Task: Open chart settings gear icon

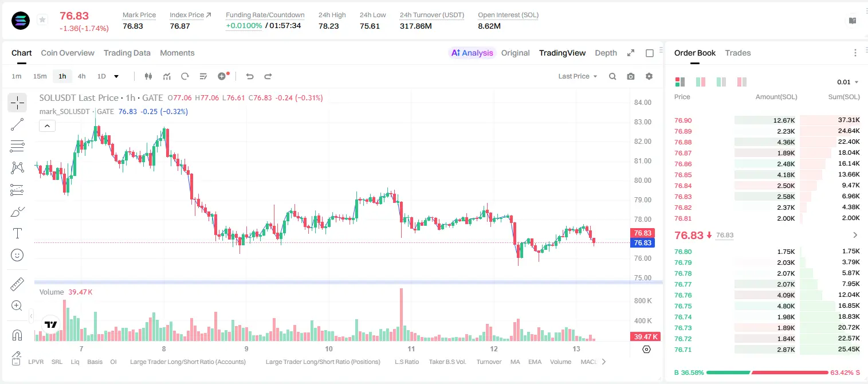Action: click(x=649, y=76)
